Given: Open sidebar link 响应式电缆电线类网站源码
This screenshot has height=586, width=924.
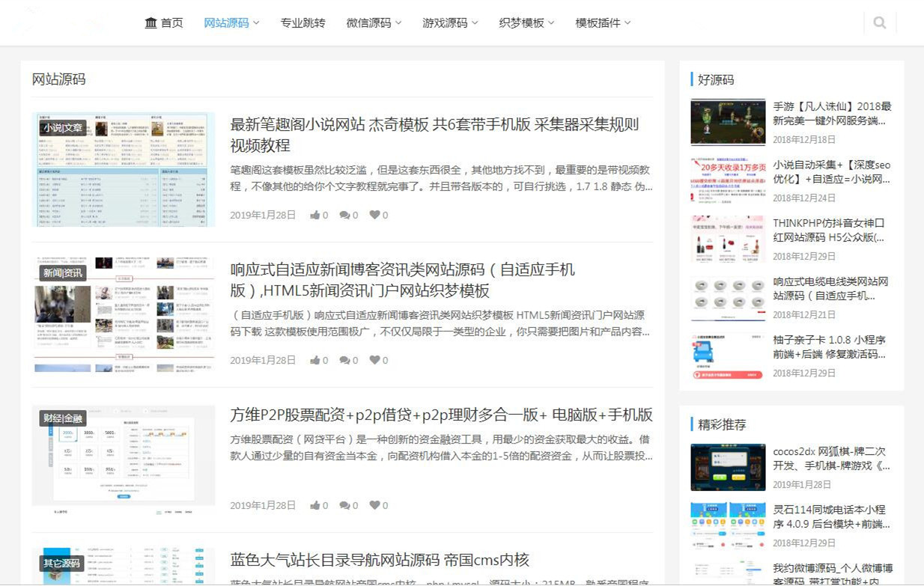Looking at the screenshot, I should click(x=830, y=288).
